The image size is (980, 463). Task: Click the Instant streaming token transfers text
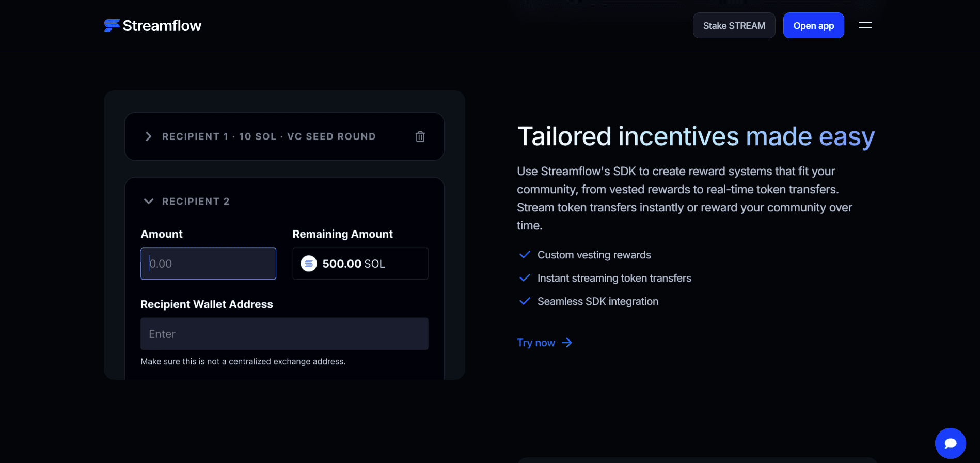click(x=614, y=278)
